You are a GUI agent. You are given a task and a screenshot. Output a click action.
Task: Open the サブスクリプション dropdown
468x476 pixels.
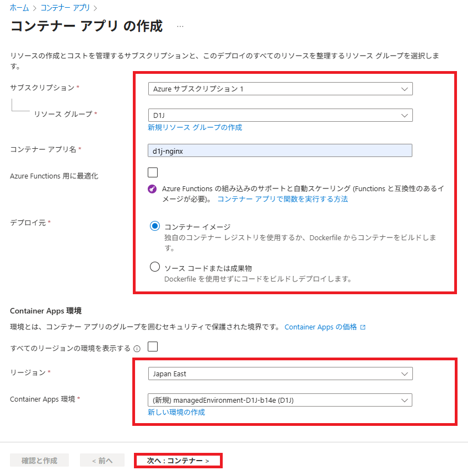pos(280,89)
